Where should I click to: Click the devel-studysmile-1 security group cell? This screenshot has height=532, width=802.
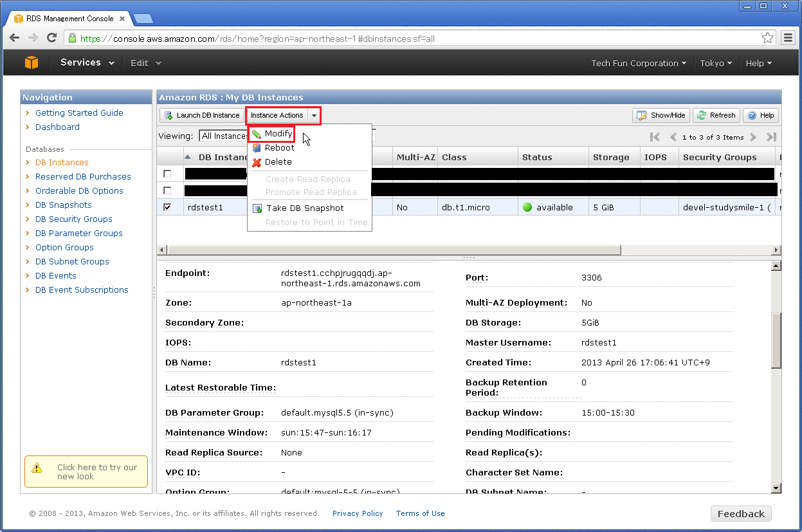click(727, 208)
